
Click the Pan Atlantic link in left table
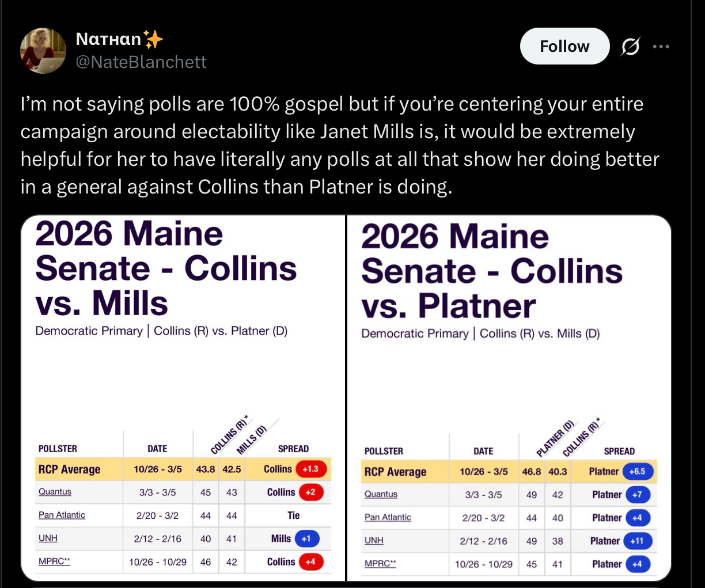click(62, 515)
